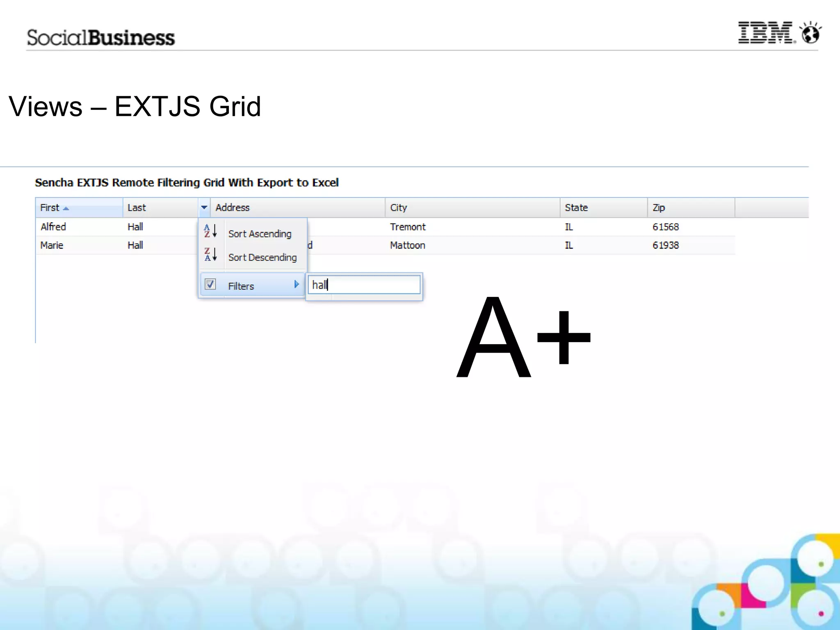Click the State column header

click(x=604, y=208)
